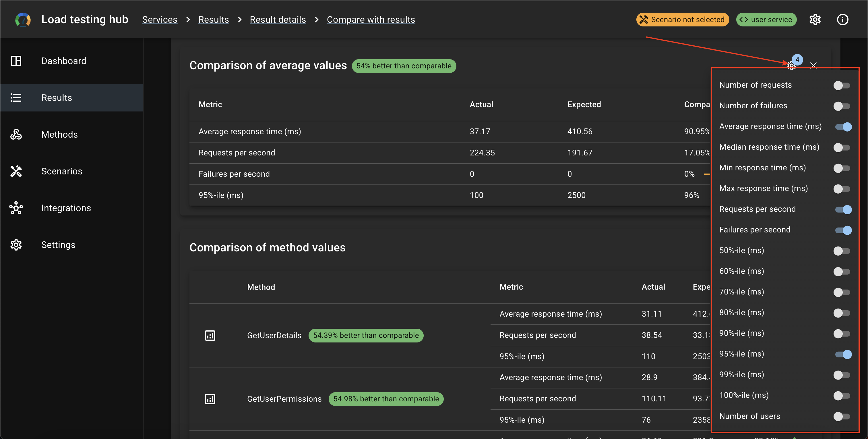Follow the Results breadcrumb link
The height and width of the screenshot is (439, 868).
coord(213,20)
